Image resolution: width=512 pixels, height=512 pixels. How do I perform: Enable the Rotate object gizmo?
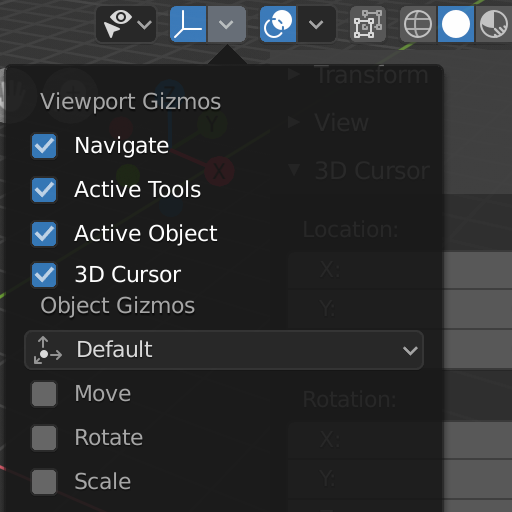(44, 438)
